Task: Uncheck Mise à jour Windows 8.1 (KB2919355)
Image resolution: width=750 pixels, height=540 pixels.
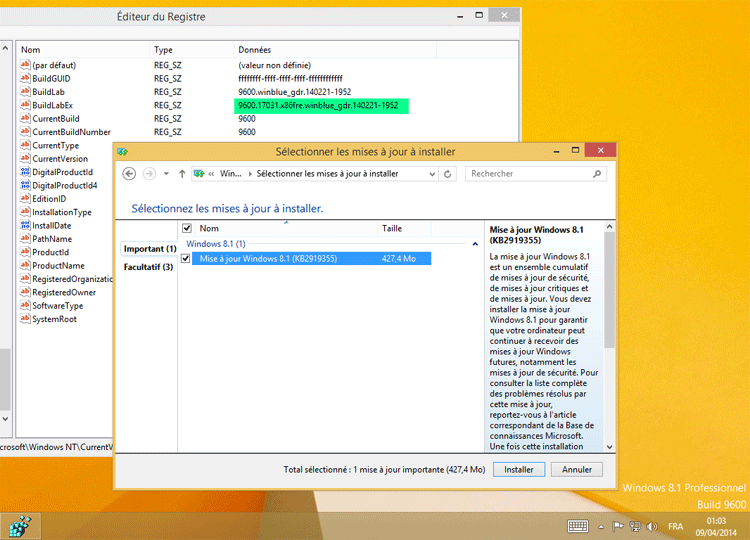Action: tap(185, 259)
